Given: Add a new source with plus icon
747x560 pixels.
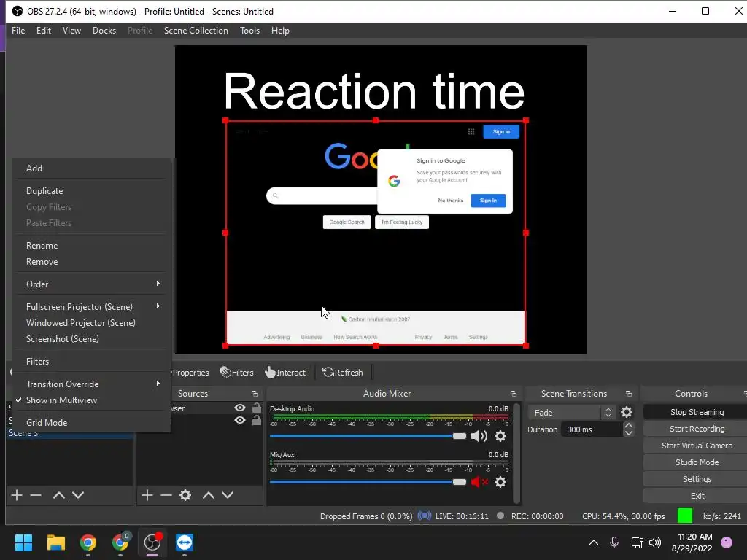Looking at the screenshot, I should (147, 495).
